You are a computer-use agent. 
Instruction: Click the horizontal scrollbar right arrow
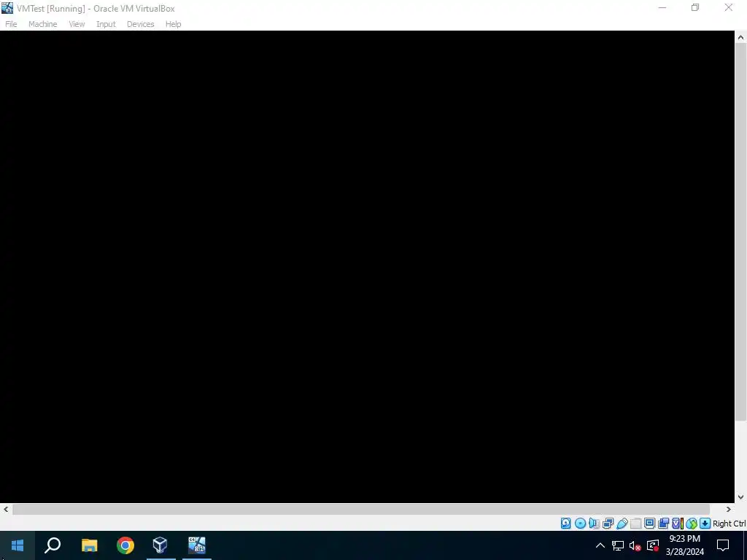(729, 509)
